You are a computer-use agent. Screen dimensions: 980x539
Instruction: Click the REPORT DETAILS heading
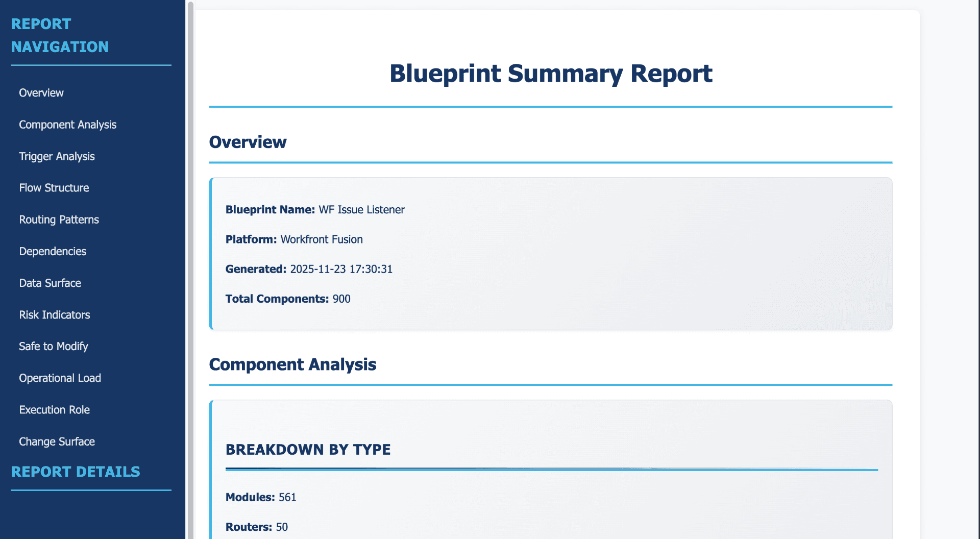pos(76,472)
